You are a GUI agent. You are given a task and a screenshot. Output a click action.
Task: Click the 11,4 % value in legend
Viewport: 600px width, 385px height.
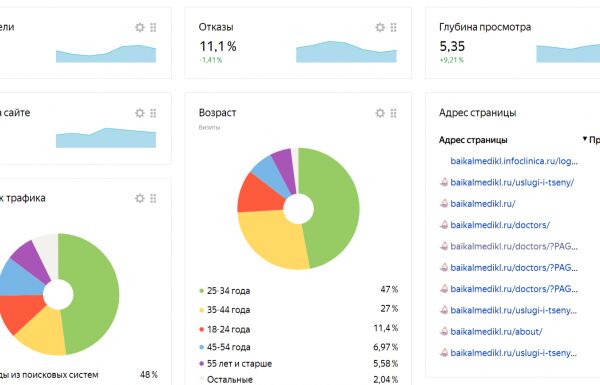click(386, 328)
